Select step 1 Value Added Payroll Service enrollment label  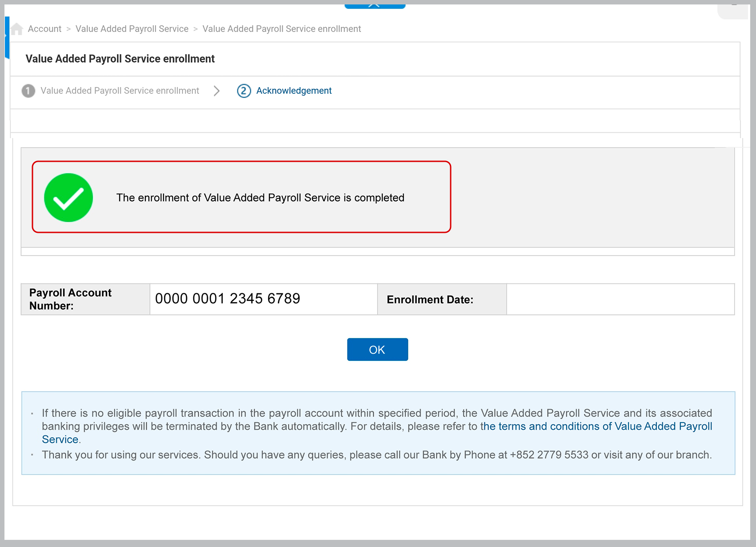point(120,91)
